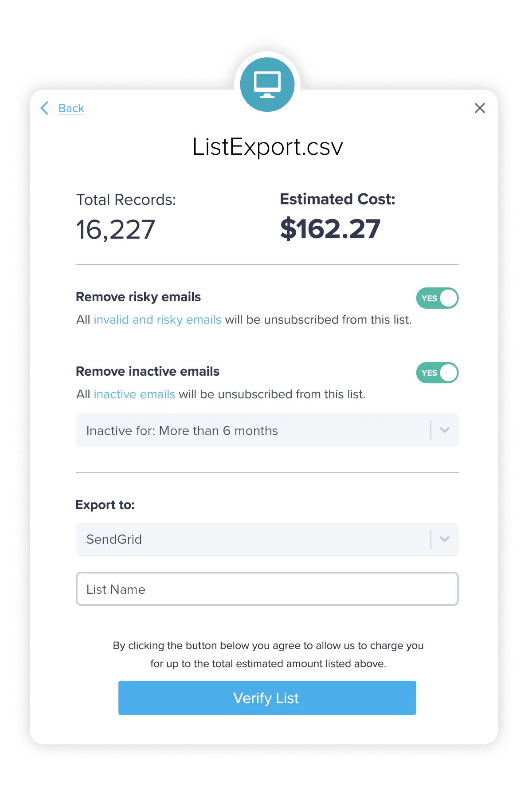Click the back arrow chevron icon
The width and height of the screenshot is (532, 805).
pos(44,108)
